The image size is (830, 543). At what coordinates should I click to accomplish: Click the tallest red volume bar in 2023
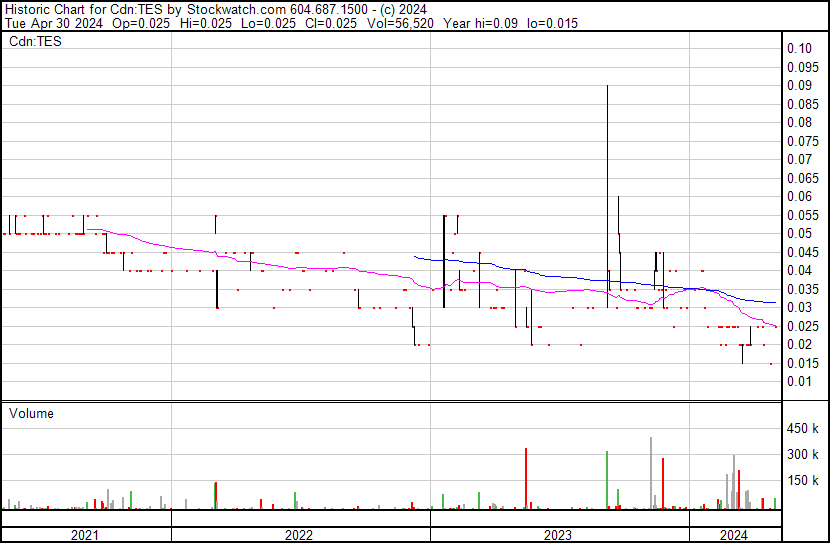(x=526, y=479)
